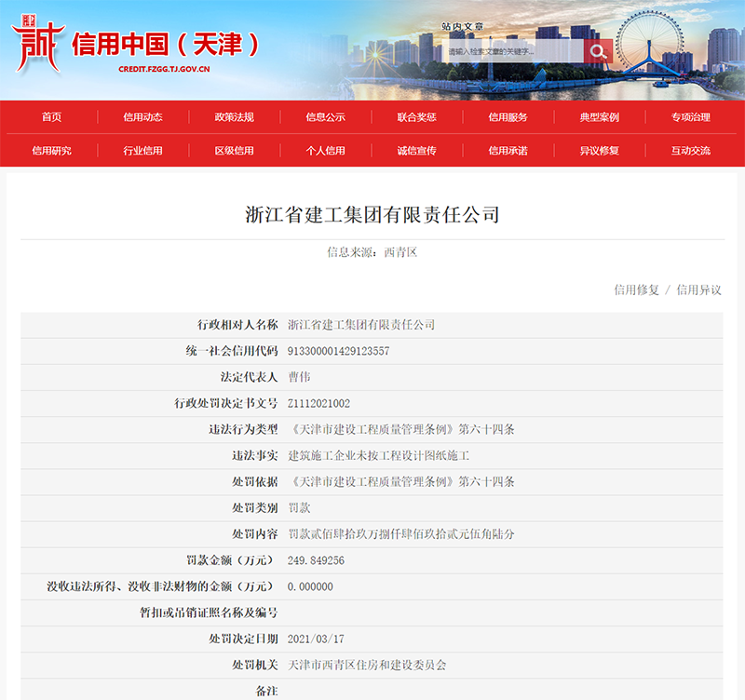Go to 个人信用 section
Image resolution: width=745 pixels, height=700 pixels.
tap(325, 151)
